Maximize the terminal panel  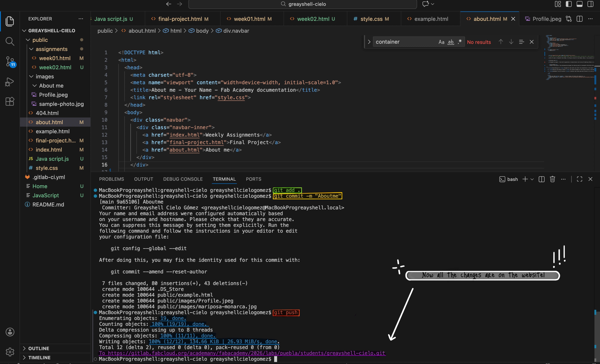pos(580,179)
